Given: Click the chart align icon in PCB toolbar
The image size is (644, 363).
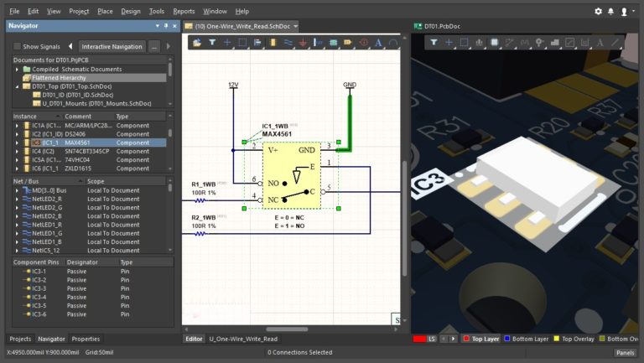Looking at the screenshot, I should pos(479,42).
